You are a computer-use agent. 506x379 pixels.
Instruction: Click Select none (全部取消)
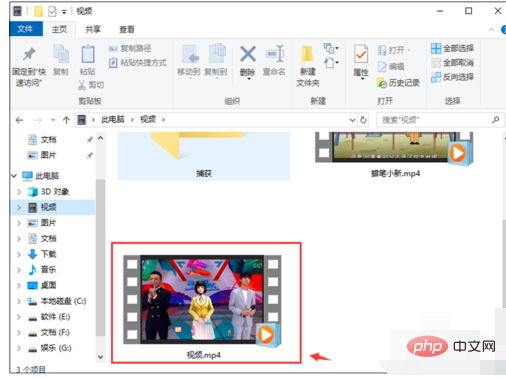click(452, 63)
